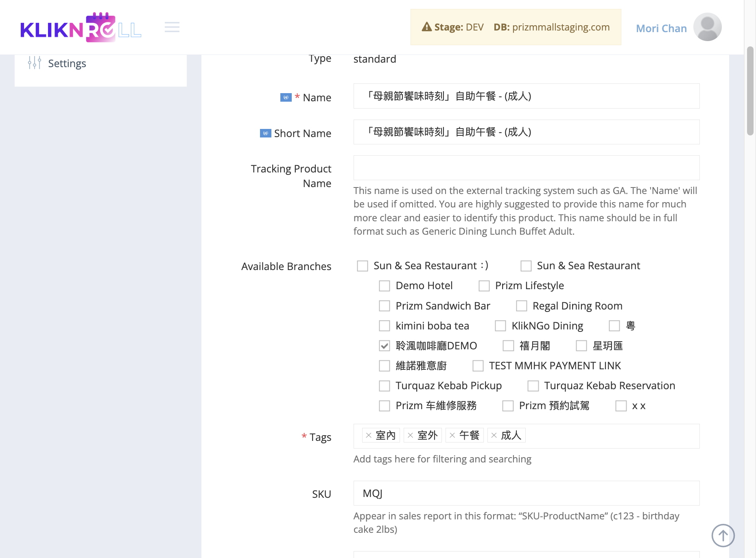756x558 pixels.
Task: Click into the Tags input area
Action: [527, 436]
